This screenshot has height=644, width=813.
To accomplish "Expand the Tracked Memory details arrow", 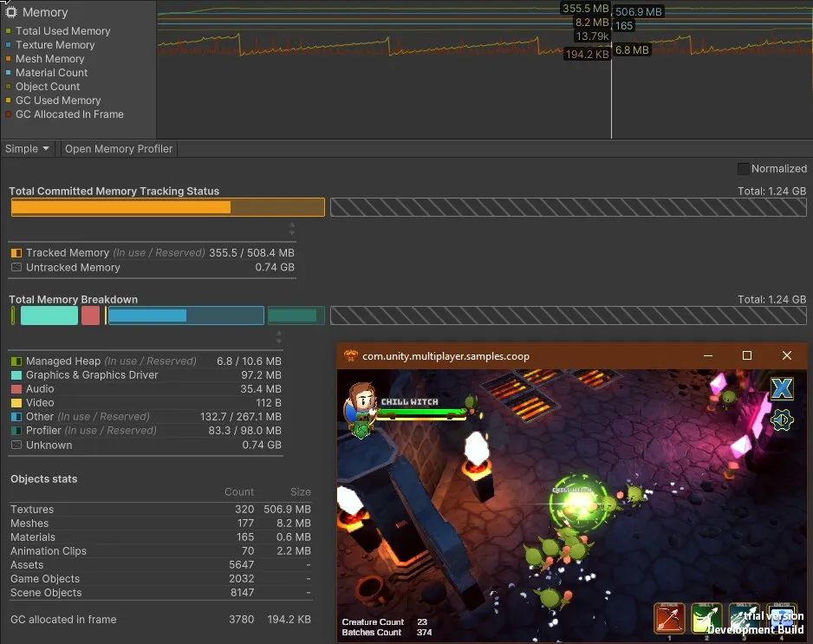I will (x=292, y=230).
